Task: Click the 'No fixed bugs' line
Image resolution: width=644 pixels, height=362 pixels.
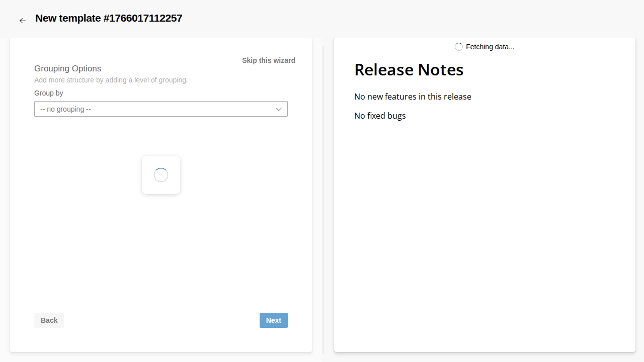Action: tap(380, 116)
